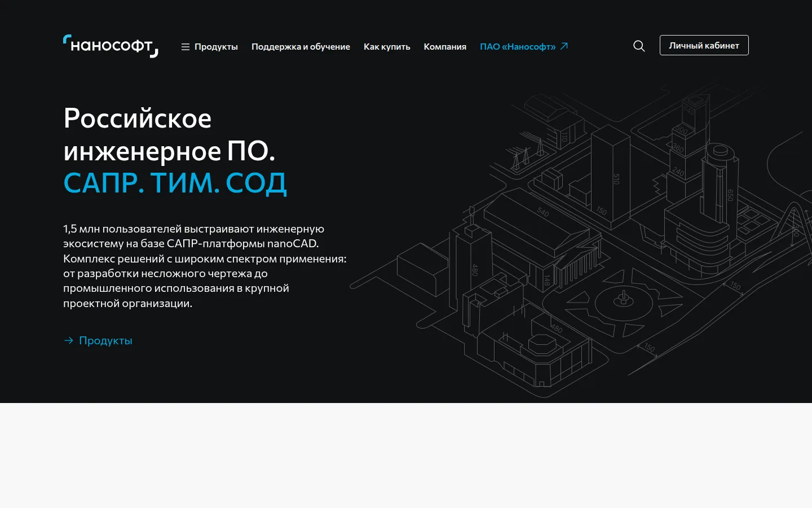Click the paragraph starting 1,5 млн пользователей
This screenshot has width=812, height=508.
pos(205,266)
